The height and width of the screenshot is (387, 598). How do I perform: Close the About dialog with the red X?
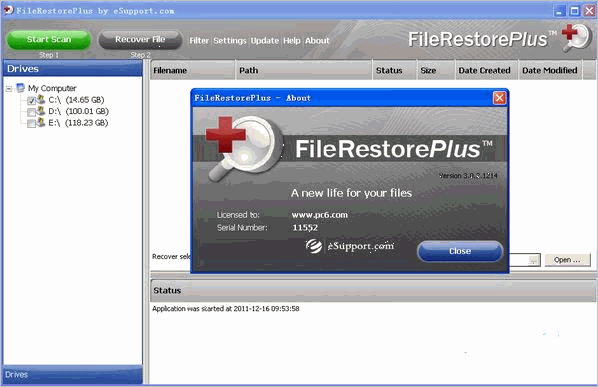(x=499, y=98)
